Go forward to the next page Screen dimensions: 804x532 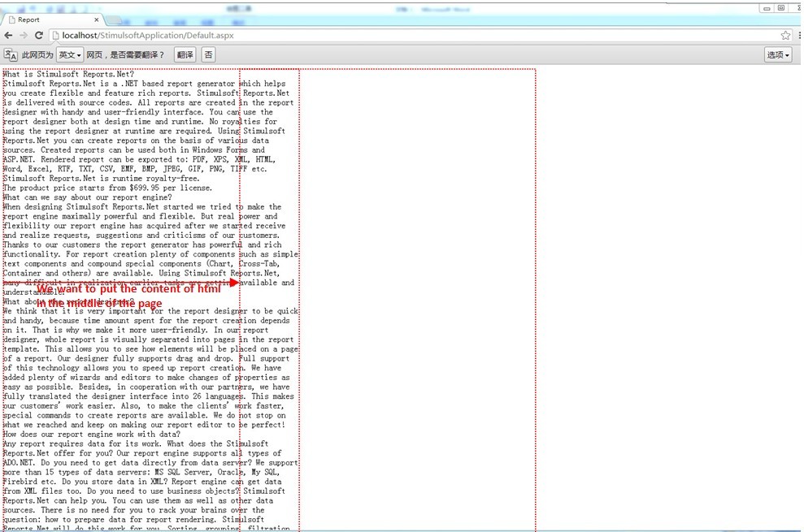coord(24,36)
